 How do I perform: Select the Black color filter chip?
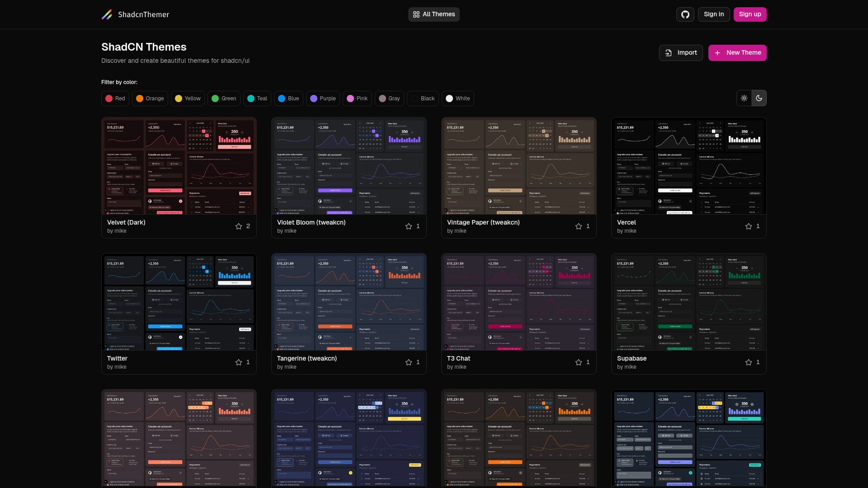pos(423,99)
